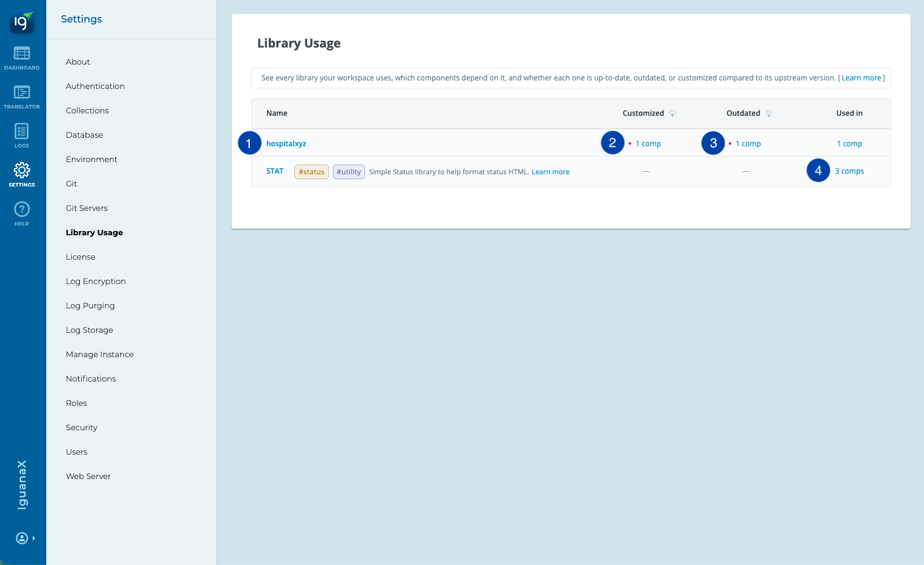Expand the user menu arrow
The width and height of the screenshot is (924, 565).
click(34, 538)
